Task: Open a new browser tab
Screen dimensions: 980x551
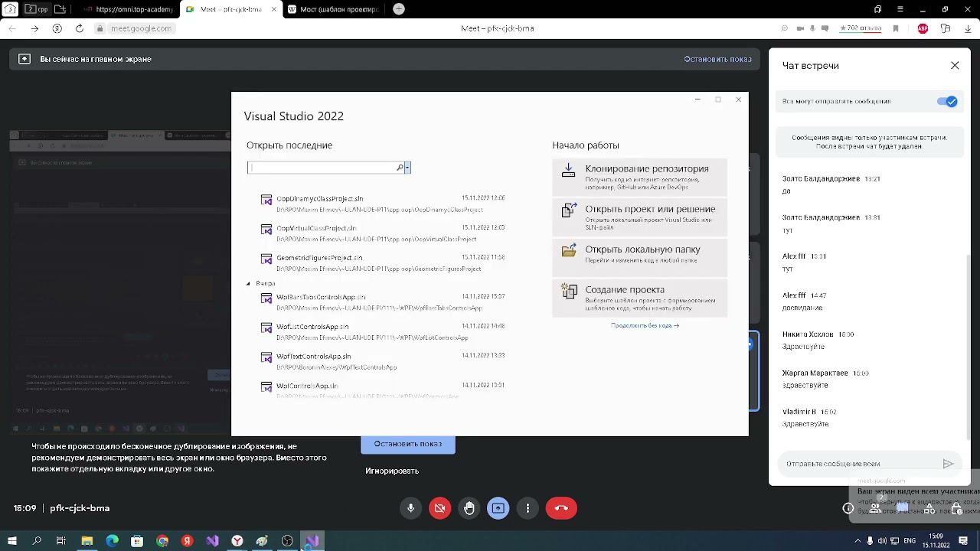Action: pyautogui.click(x=399, y=9)
